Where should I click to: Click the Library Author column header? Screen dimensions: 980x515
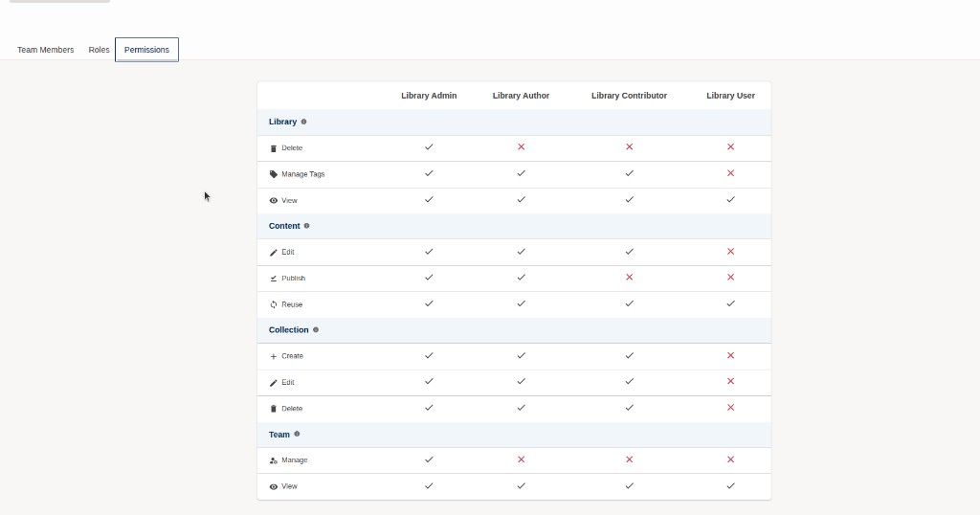coord(521,96)
